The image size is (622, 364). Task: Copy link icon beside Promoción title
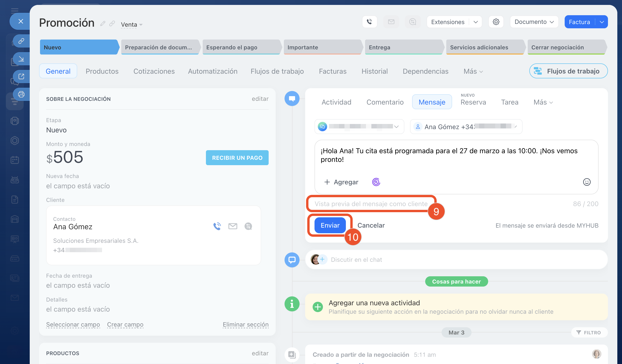click(112, 23)
